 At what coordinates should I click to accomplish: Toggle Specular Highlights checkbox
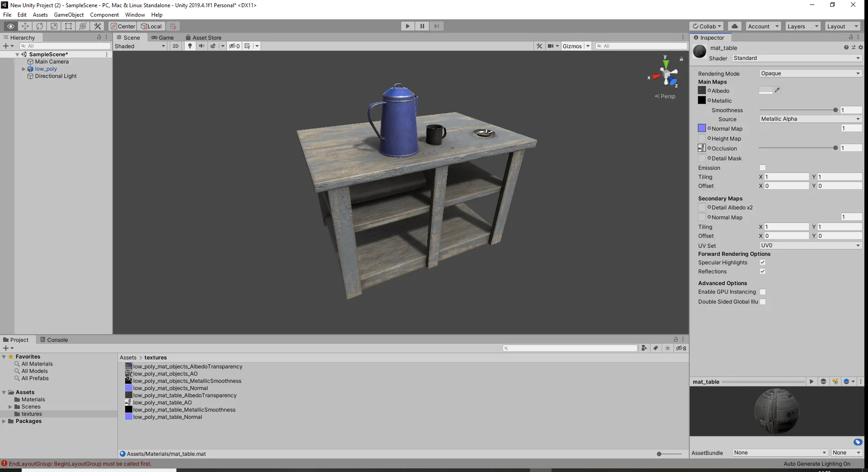[763, 262]
